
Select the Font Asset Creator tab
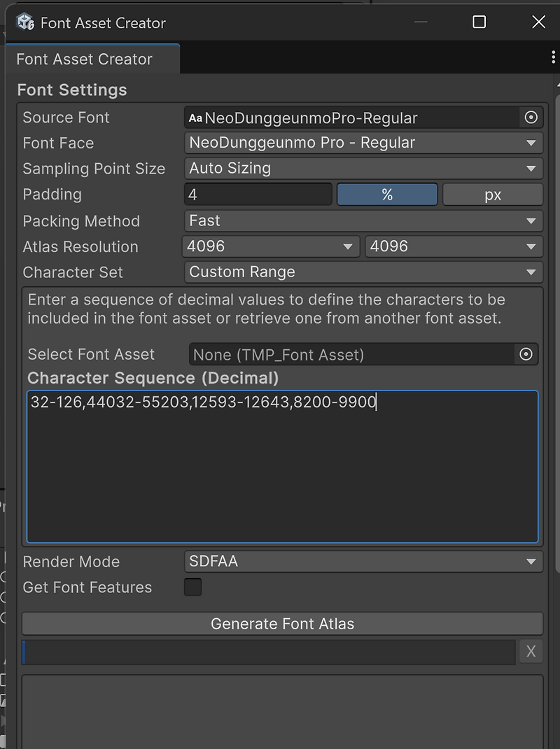point(85,59)
